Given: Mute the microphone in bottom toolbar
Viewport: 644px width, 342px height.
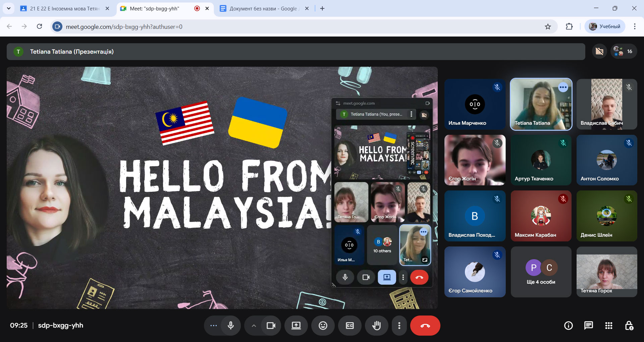Looking at the screenshot, I should (x=231, y=326).
